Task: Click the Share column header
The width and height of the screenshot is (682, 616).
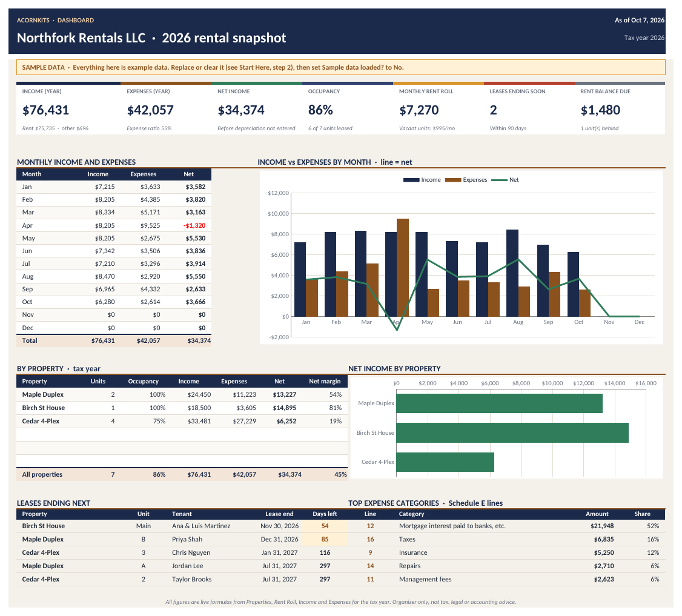Action: pyautogui.click(x=643, y=514)
